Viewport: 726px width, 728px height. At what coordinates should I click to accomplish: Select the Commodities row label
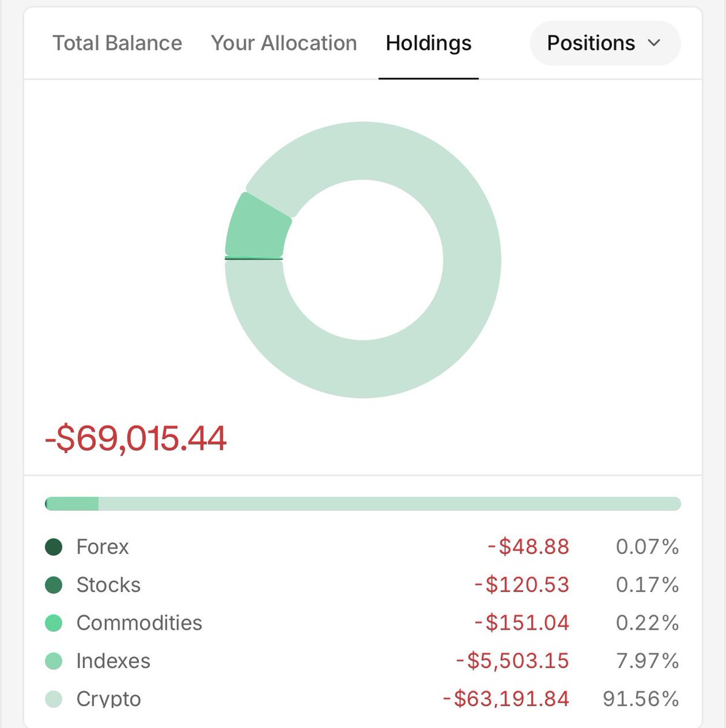[139, 623]
